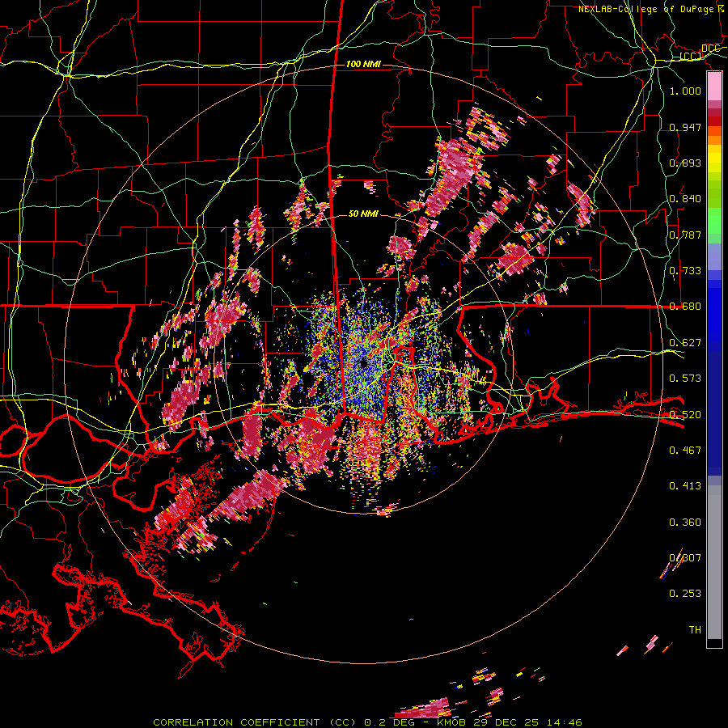Image resolution: width=728 pixels, height=728 pixels.
Task: Click the 0.627 color scale value
Action: click(x=685, y=343)
